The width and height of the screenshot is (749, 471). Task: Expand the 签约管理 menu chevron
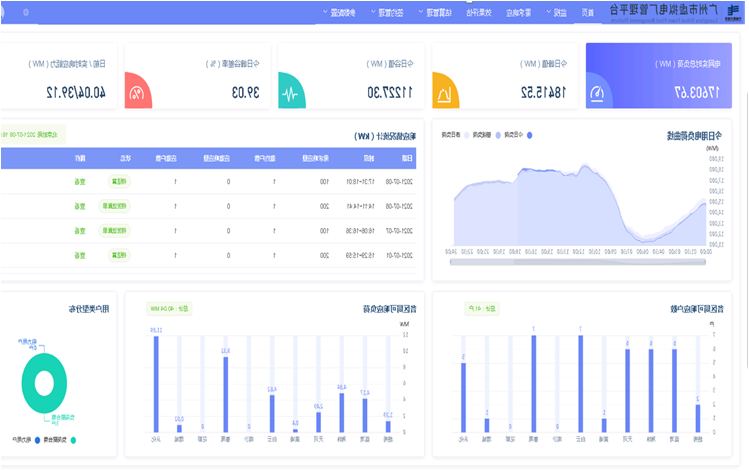pyautogui.click(x=373, y=11)
